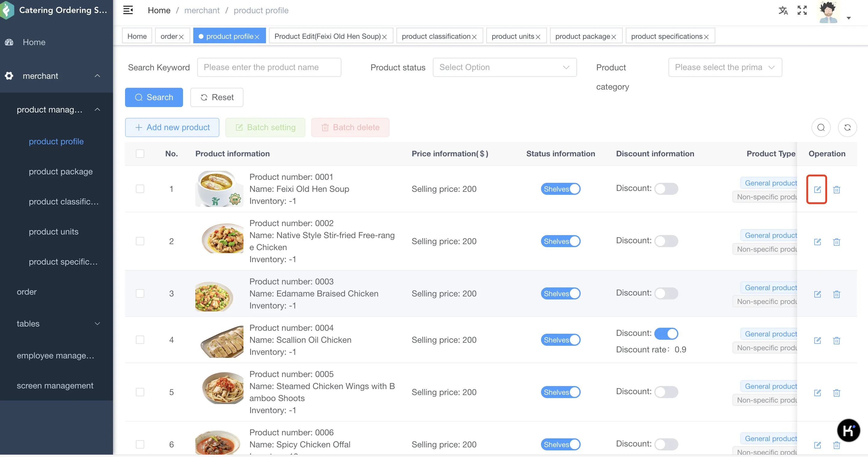Open the Product status dropdown
868x457 pixels.
click(504, 67)
